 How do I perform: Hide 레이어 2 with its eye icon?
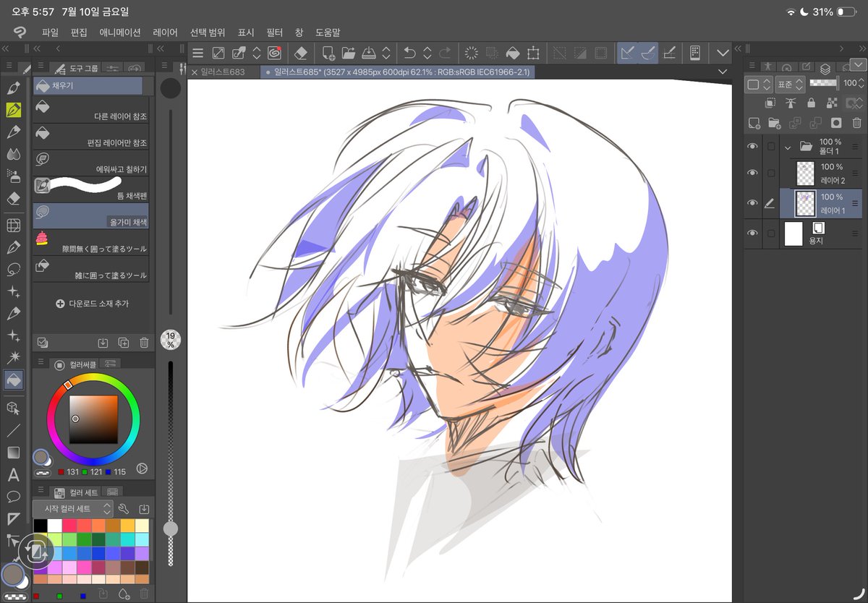[752, 173]
